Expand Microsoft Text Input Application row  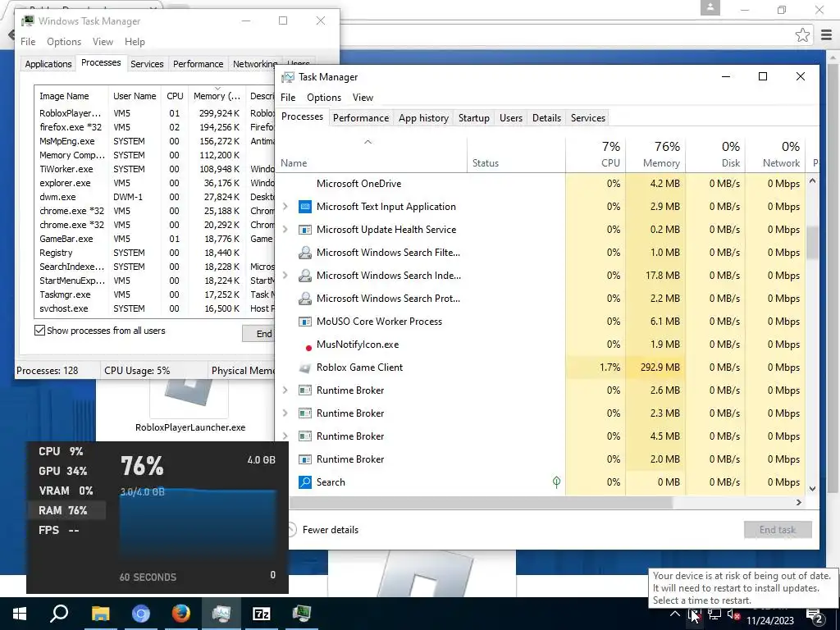tap(285, 207)
